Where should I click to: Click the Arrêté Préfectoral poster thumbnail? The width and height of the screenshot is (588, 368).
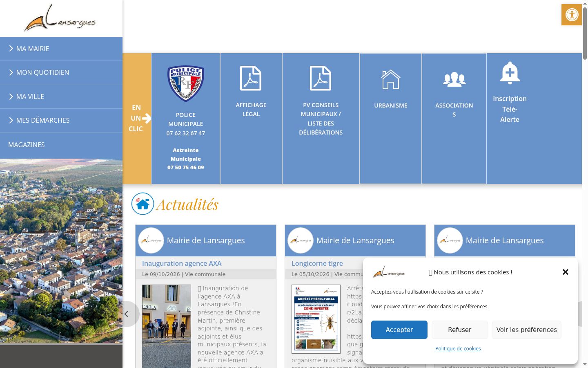coord(316,319)
